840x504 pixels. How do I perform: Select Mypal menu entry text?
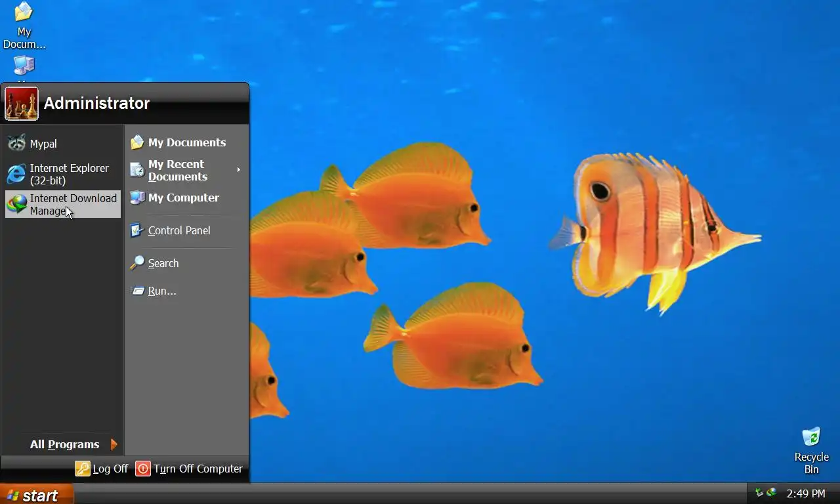tap(43, 144)
